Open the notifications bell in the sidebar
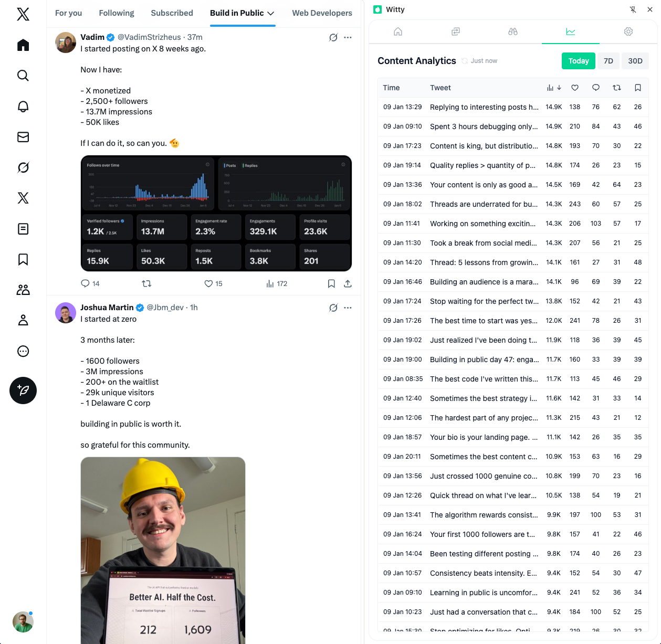Image resolution: width=661 pixels, height=644 pixels. (x=23, y=107)
